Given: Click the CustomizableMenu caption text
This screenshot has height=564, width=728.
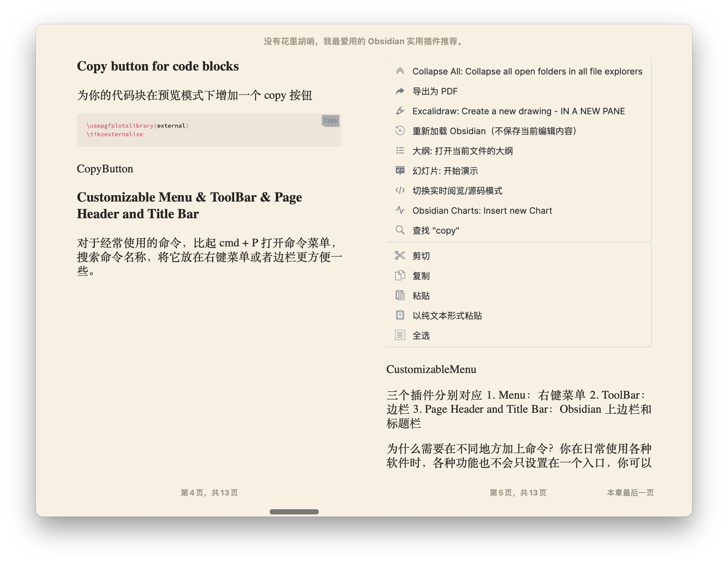Looking at the screenshot, I should click(x=431, y=369).
